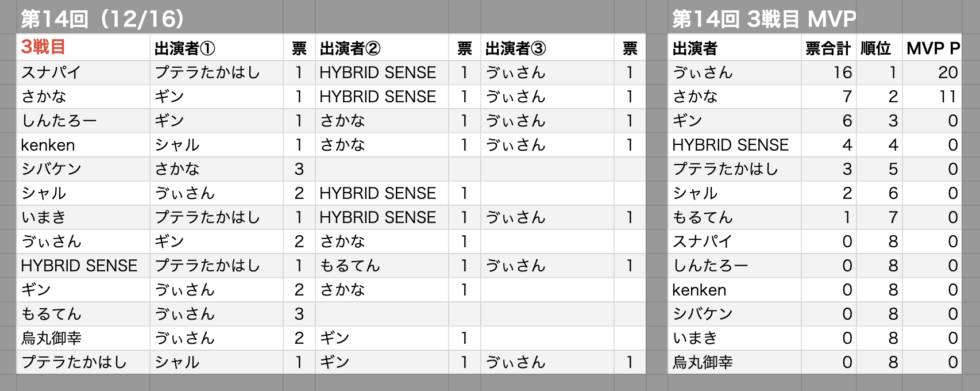The image size is (980, 391).
Task: Select "kenken" in the left 3戦目 column
Action: pos(48,145)
